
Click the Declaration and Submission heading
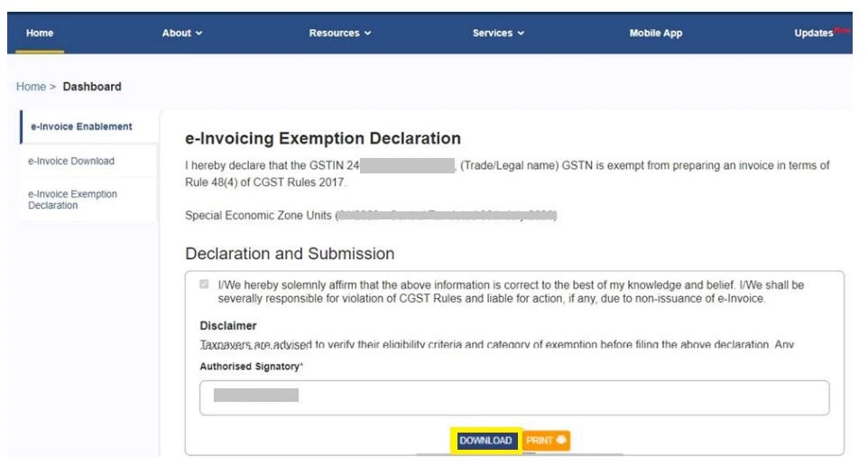[x=289, y=254]
